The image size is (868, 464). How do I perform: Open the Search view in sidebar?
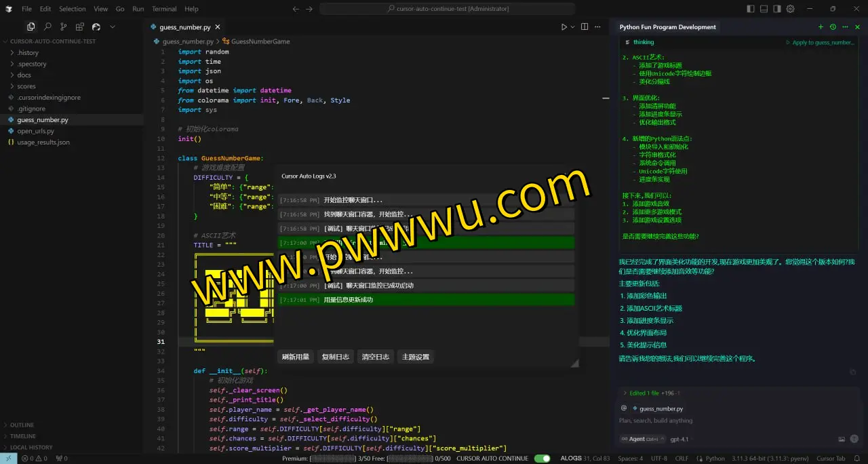click(x=47, y=27)
